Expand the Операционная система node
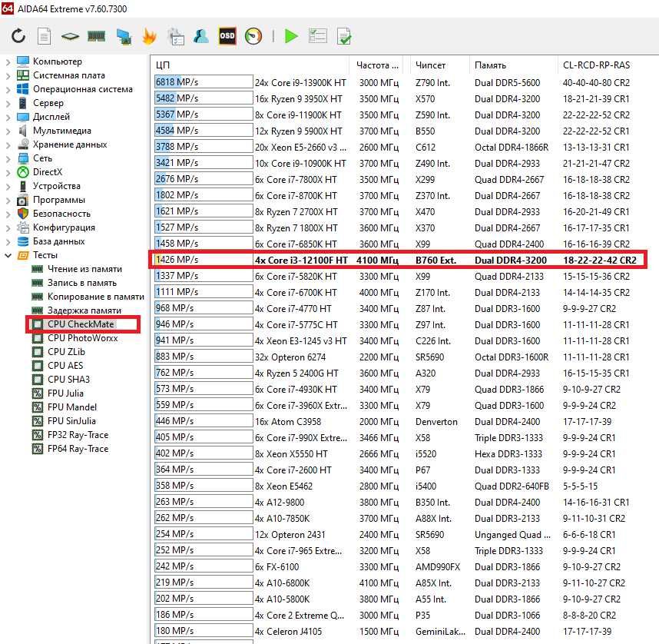Image resolution: width=659 pixels, height=644 pixels. pyautogui.click(x=8, y=90)
